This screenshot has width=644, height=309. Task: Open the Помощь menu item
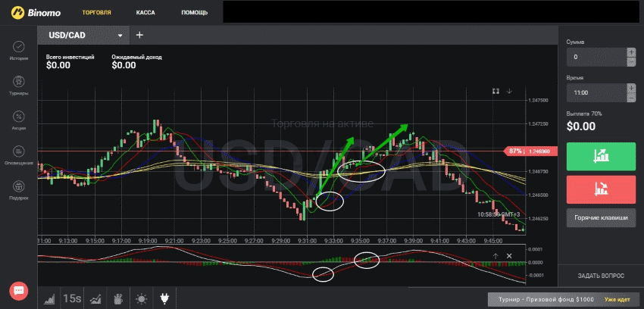tap(195, 13)
